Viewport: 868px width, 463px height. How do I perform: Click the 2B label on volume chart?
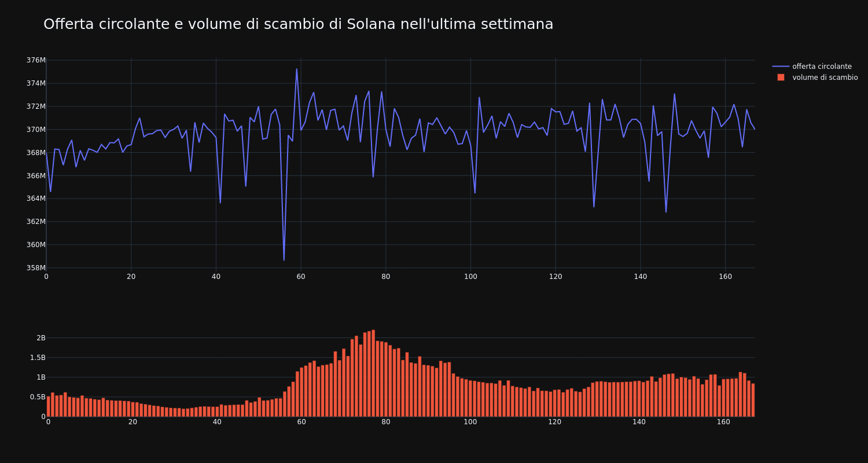[41, 338]
